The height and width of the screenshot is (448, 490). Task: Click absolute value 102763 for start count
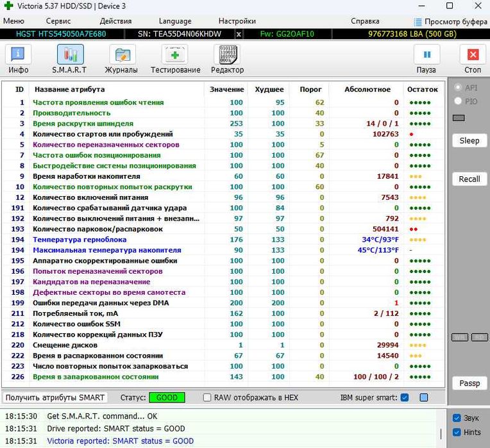click(385, 134)
